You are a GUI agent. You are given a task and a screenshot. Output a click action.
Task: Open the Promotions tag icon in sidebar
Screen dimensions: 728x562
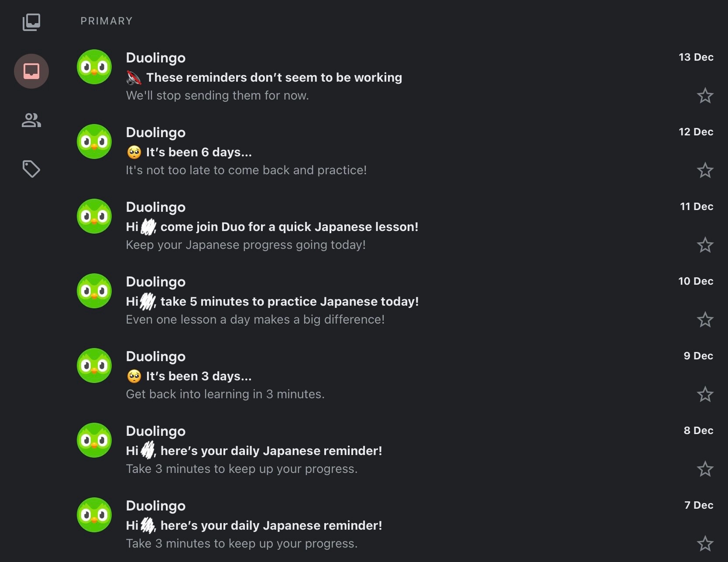pos(31,169)
